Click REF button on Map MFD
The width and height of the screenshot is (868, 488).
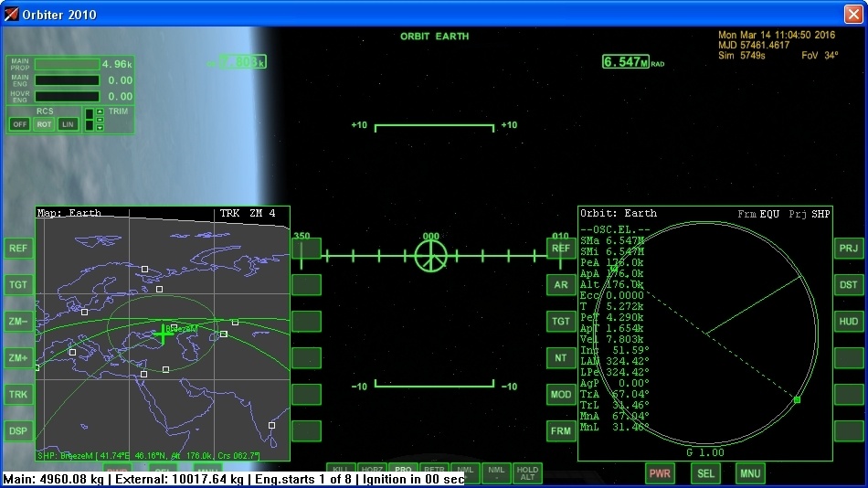tap(18, 249)
